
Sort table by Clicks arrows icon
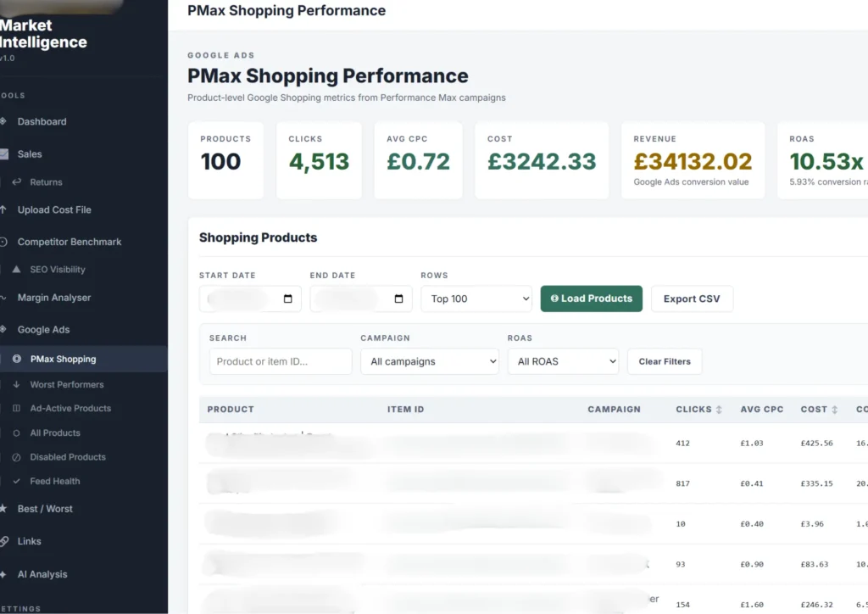tap(719, 410)
